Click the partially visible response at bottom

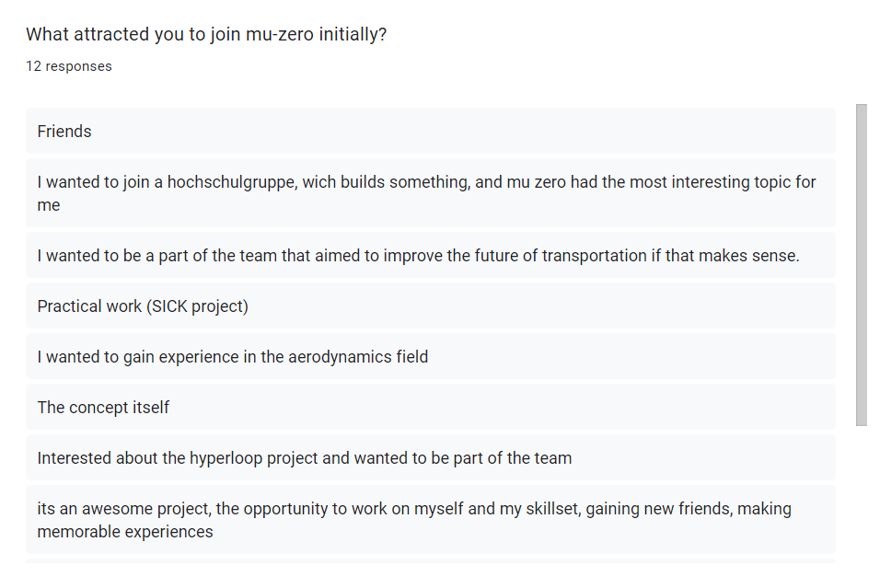click(x=430, y=559)
